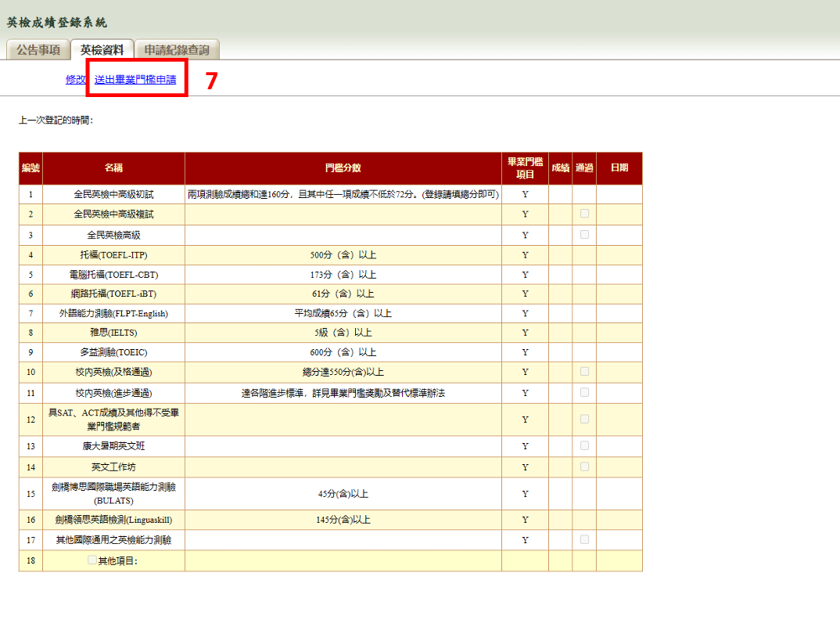The width and height of the screenshot is (840, 634).
Task: Click the 修改 link
Action: 76,79
